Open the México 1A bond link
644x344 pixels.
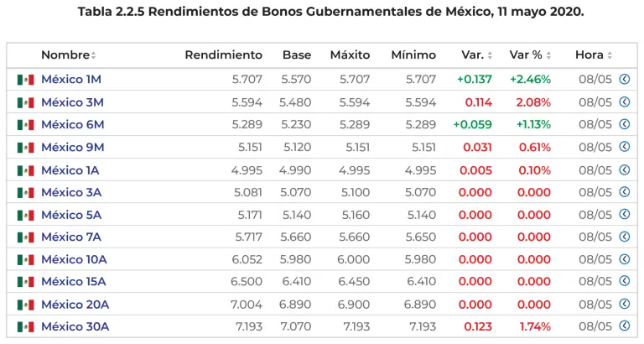[70, 169]
